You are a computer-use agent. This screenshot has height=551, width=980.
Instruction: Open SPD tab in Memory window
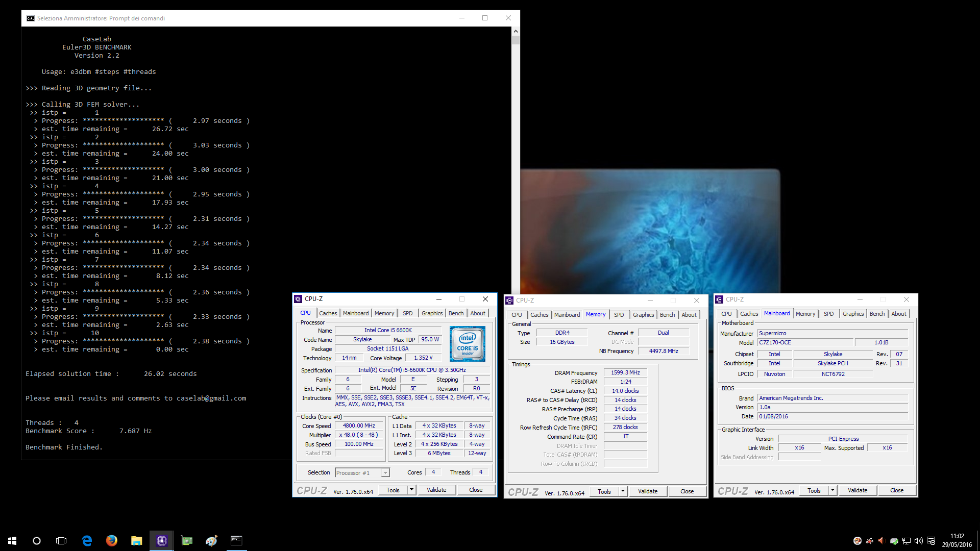619,315
